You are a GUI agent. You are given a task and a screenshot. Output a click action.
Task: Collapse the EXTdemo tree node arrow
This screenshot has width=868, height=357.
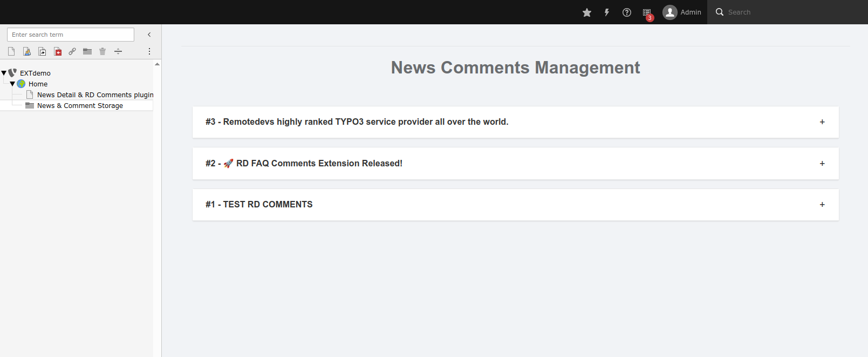pyautogui.click(x=4, y=73)
